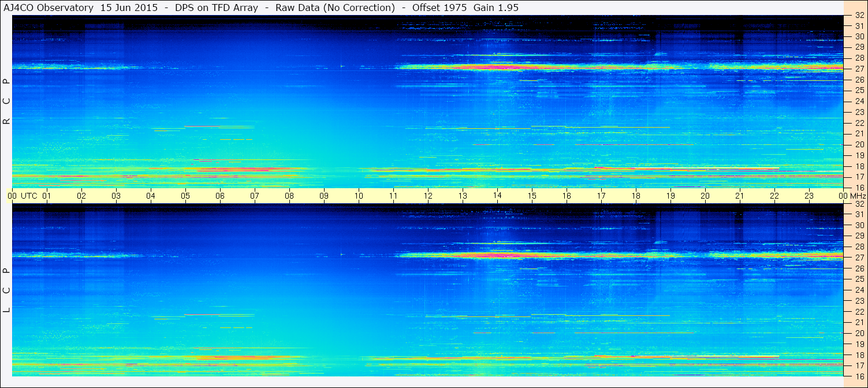Click the 24 MHz label on RCP scale
868x388 pixels.
pyautogui.click(x=859, y=101)
